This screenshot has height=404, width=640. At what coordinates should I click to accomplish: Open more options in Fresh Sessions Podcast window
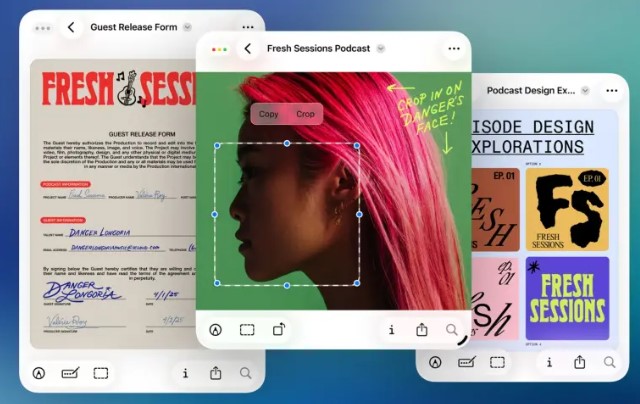tap(454, 49)
